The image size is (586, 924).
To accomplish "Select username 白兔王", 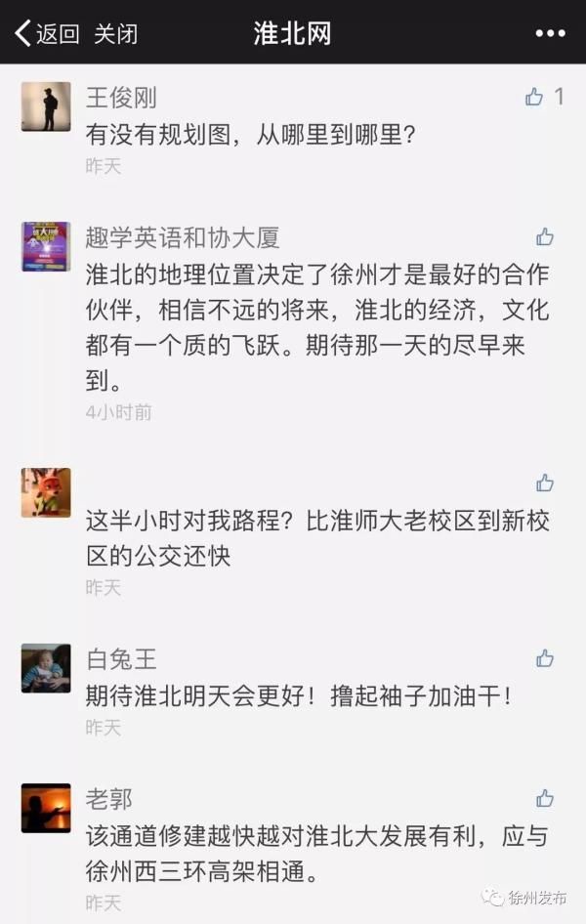I will pos(121,659).
